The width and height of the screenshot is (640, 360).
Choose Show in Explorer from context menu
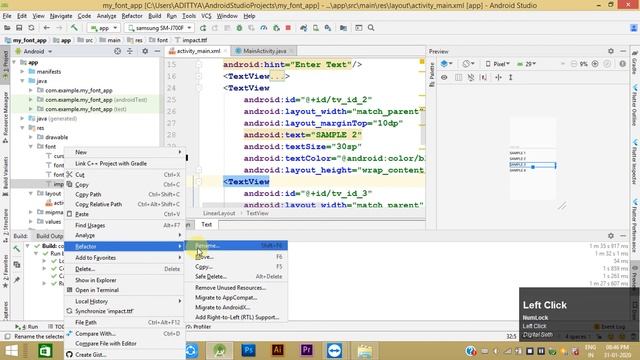(x=124, y=280)
